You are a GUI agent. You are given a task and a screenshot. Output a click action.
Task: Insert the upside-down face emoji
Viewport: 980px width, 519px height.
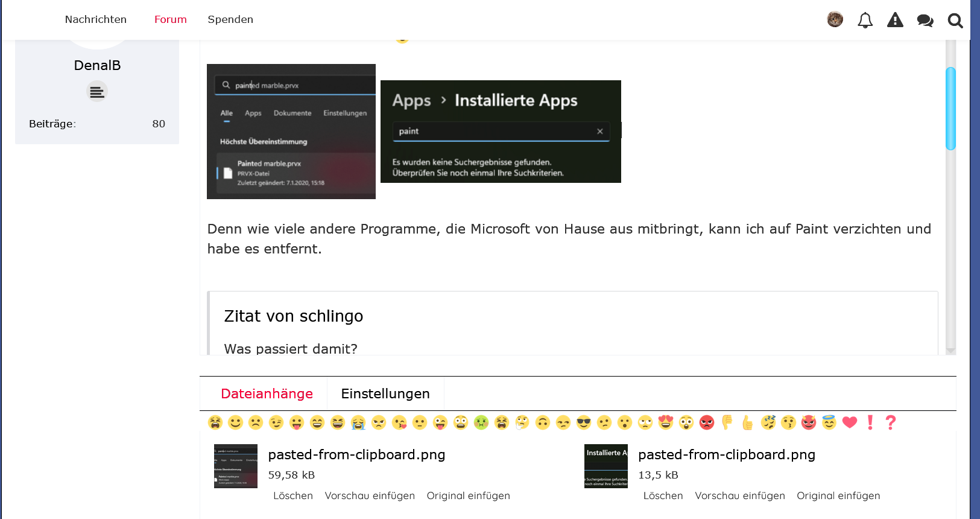click(543, 422)
